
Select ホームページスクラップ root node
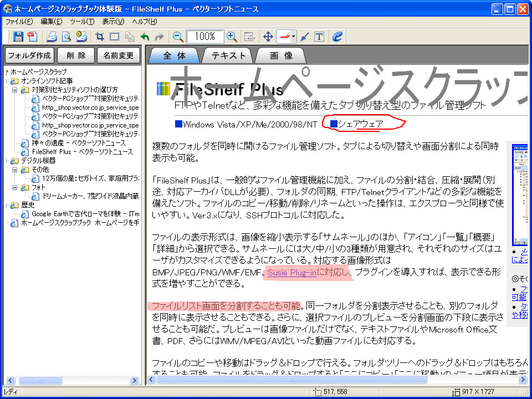[38, 72]
